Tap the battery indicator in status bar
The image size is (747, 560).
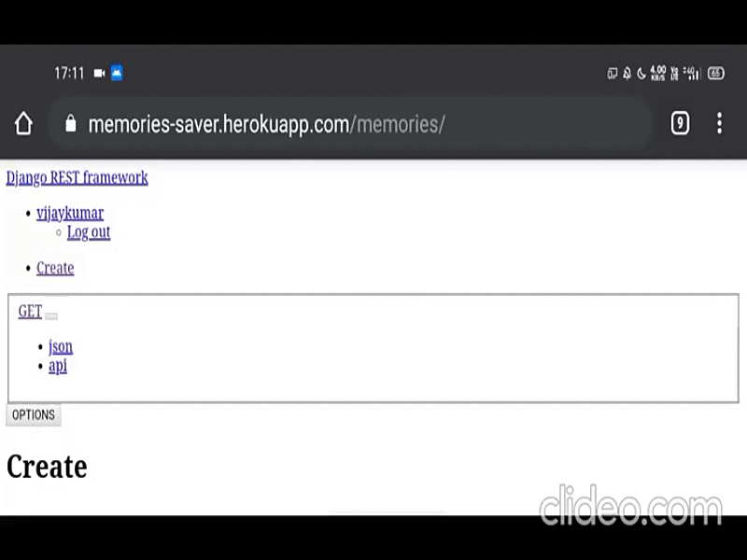pos(716,73)
